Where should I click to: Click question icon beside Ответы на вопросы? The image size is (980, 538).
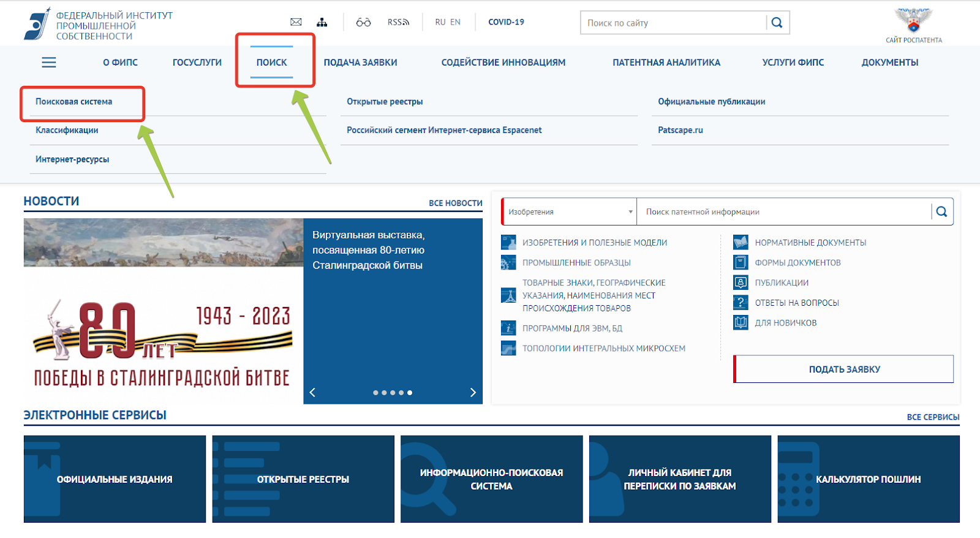coord(741,303)
